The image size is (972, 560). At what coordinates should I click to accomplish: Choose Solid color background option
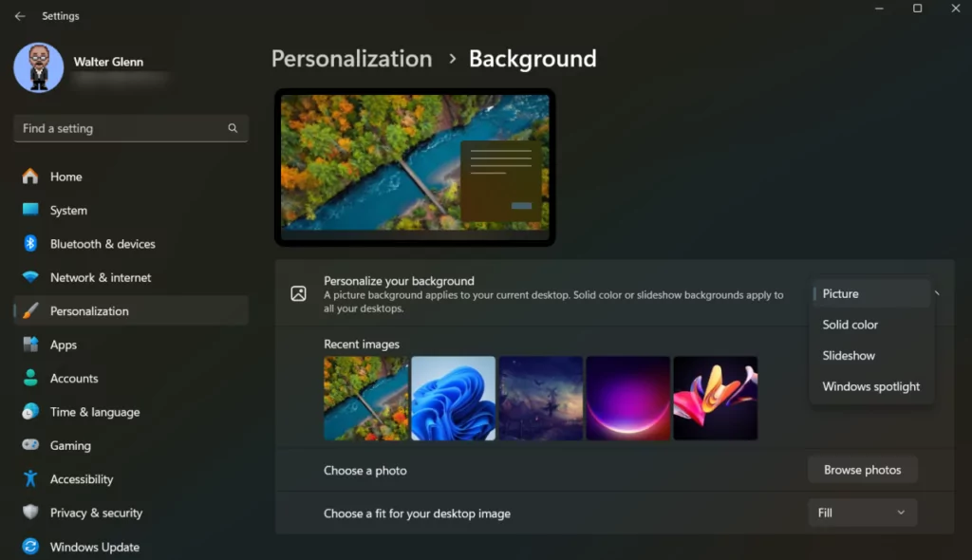871,325
